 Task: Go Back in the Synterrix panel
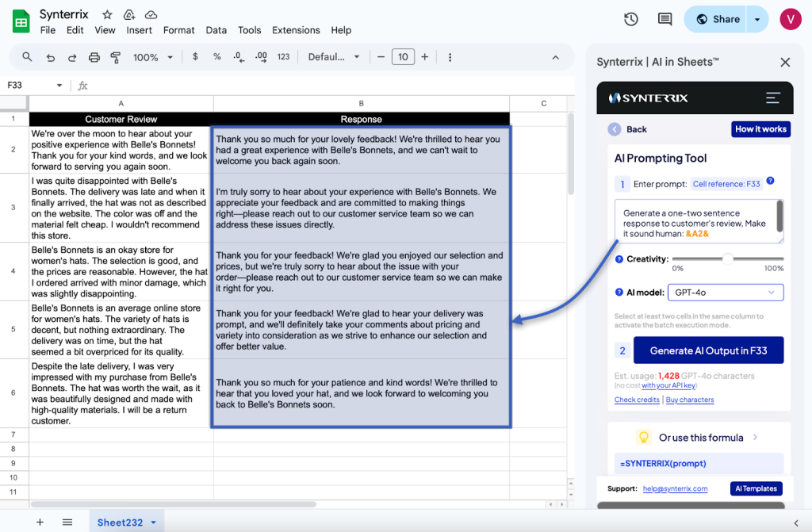tap(627, 129)
